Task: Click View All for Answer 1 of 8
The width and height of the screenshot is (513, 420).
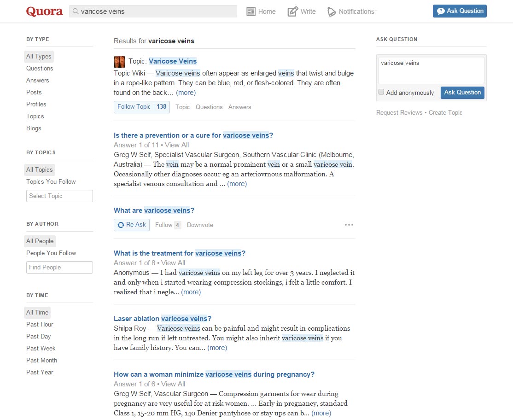Action: point(173,262)
